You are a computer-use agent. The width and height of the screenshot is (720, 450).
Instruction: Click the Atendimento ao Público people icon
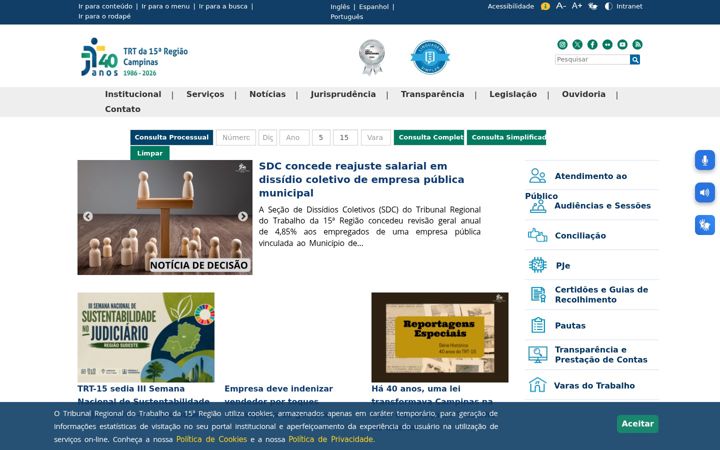pyautogui.click(x=537, y=176)
